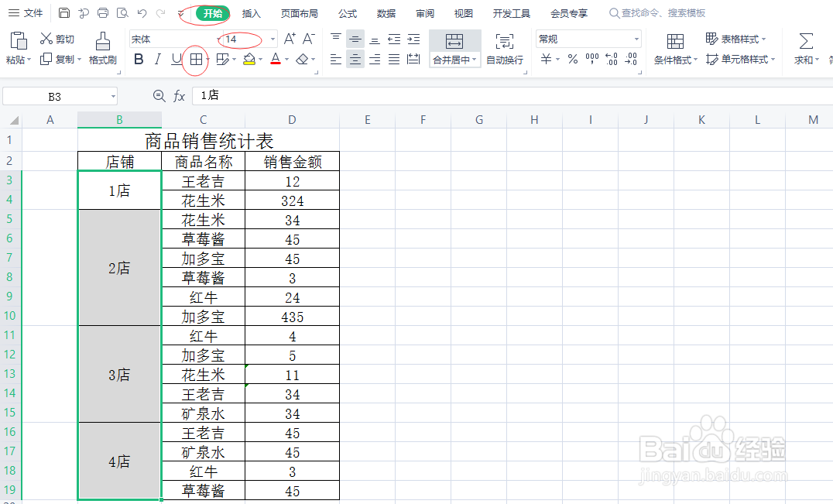This screenshot has width=833, height=504.
Task: Click the decrease decimal places icon
Action: coord(631,59)
